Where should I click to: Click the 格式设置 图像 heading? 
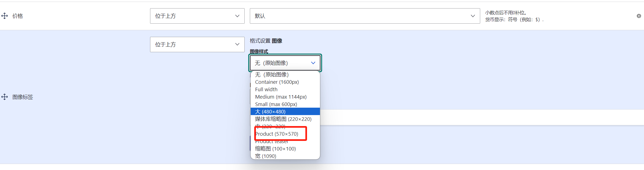pyautogui.click(x=266, y=41)
